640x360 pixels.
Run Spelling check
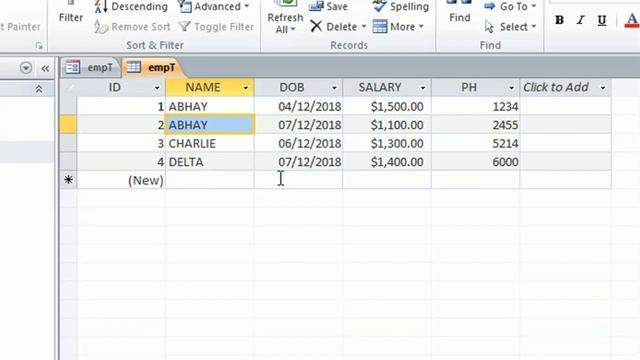[401, 7]
